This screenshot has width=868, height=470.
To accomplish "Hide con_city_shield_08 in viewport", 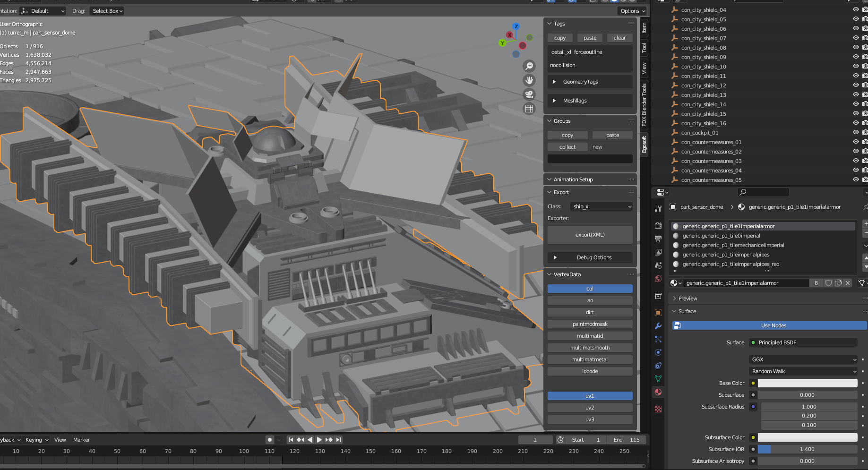I will coord(856,48).
